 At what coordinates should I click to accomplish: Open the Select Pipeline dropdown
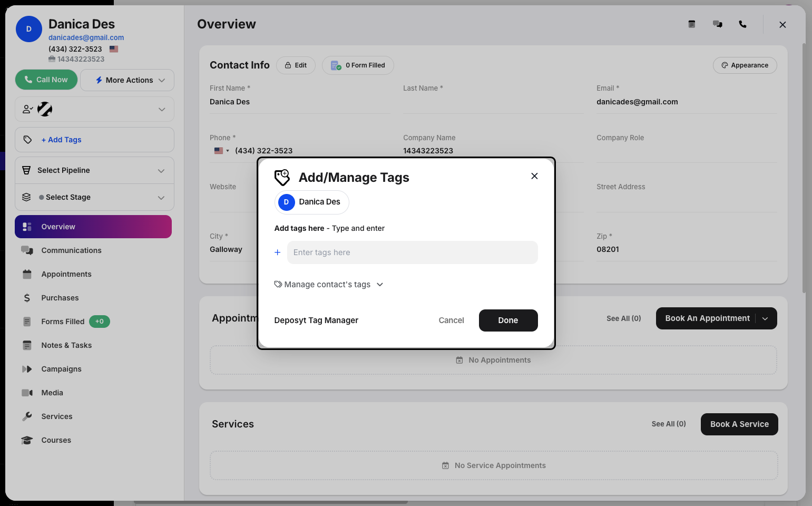[94, 170]
